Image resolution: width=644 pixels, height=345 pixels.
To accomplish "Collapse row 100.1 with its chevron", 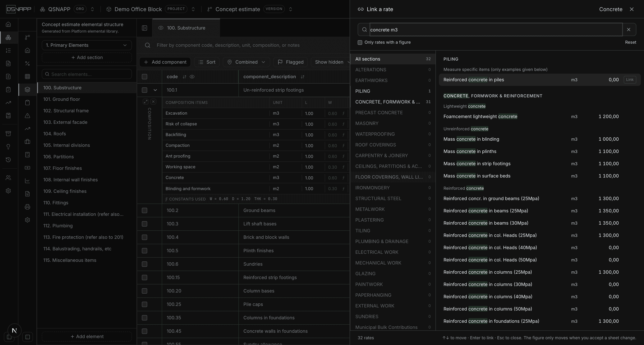I will point(155,90).
